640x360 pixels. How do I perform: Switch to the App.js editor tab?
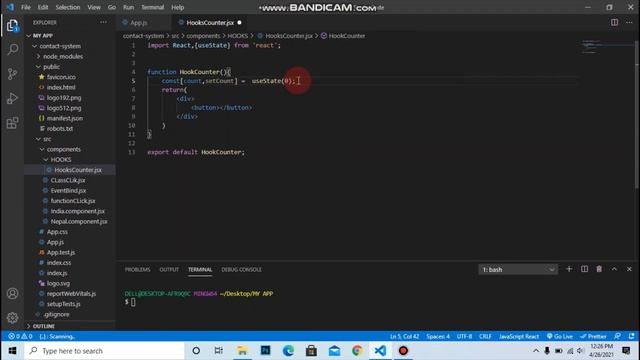(139, 23)
